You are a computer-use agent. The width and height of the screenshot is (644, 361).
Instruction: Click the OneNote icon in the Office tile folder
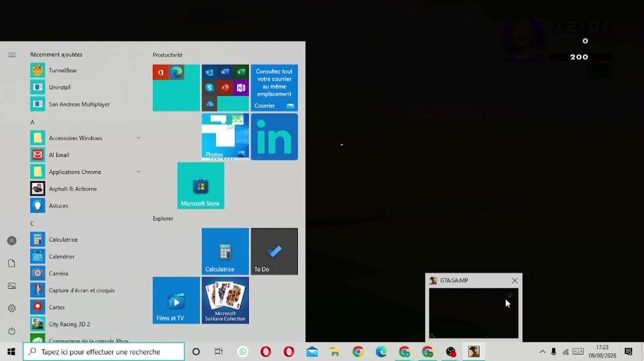coord(241,88)
